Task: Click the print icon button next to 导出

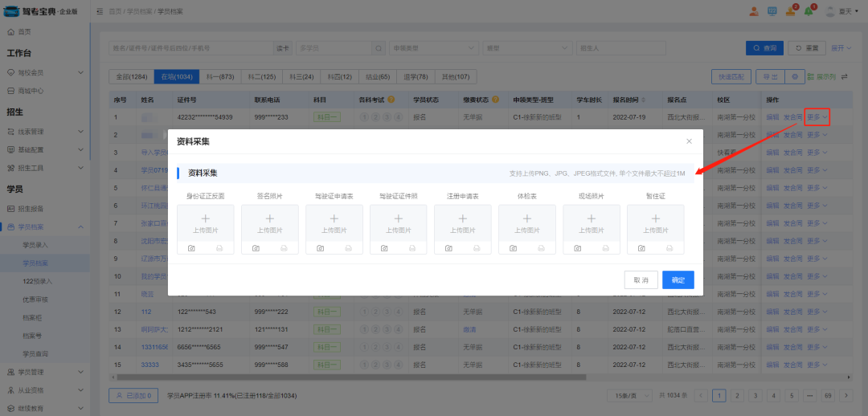Action: click(x=795, y=77)
